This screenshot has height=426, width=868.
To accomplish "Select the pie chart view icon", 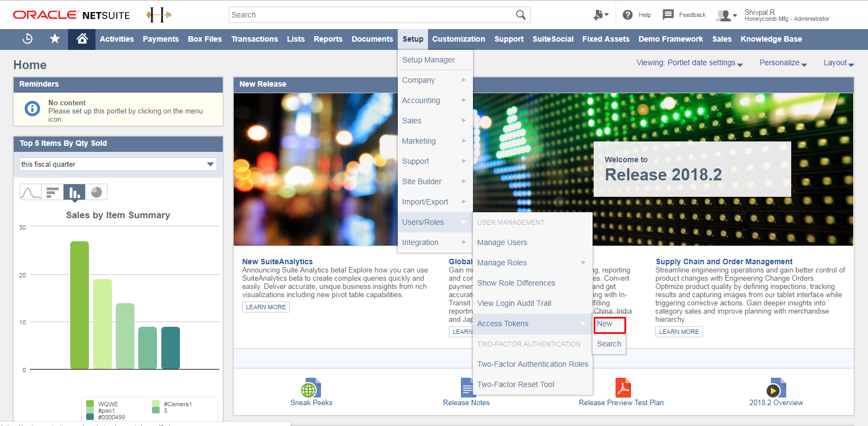I will point(97,192).
